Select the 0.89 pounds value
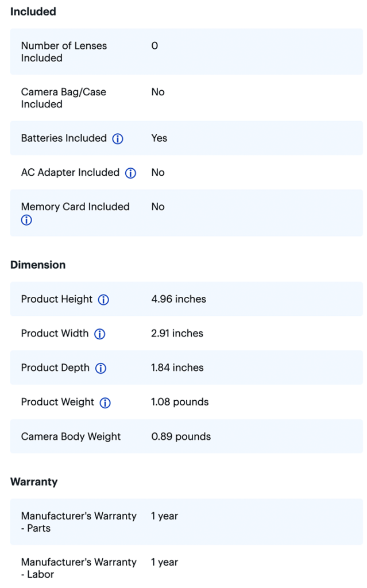Screen dimensions: 367x588 [181, 436]
